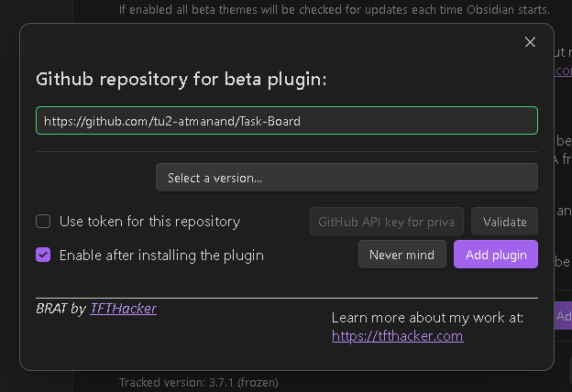This screenshot has width=572, height=392.
Task: Close the beta plugin dialog
Action: (x=530, y=42)
